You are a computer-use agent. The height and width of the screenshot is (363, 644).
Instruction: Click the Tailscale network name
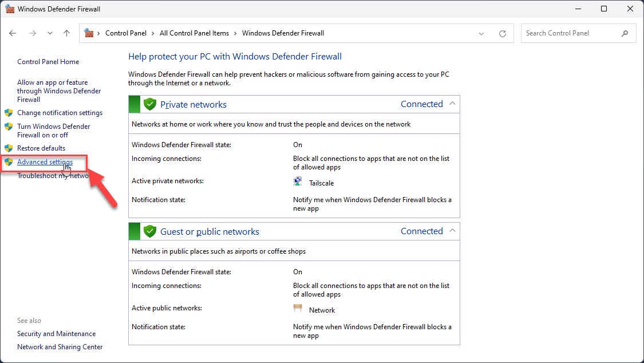click(x=322, y=183)
